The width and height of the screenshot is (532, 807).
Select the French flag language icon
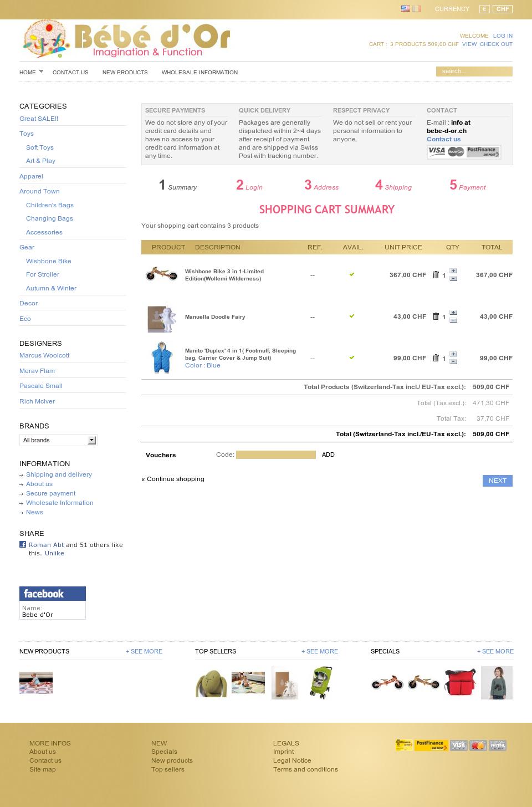pyautogui.click(x=417, y=8)
